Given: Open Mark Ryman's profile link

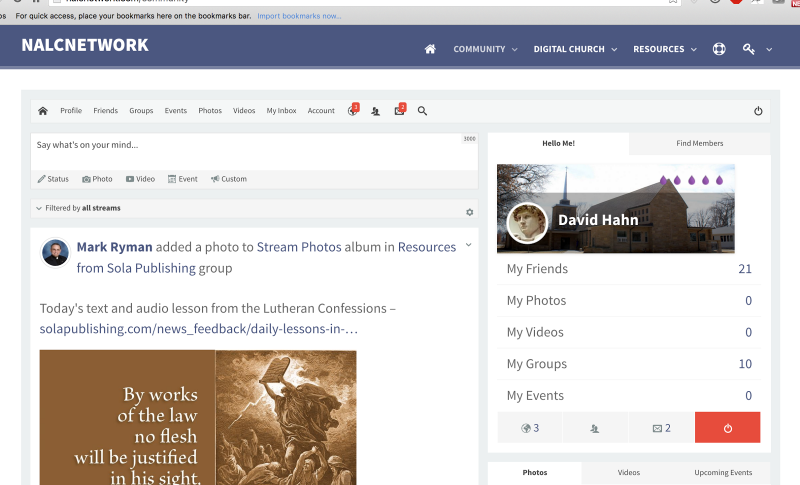Looking at the screenshot, I should [112, 247].
